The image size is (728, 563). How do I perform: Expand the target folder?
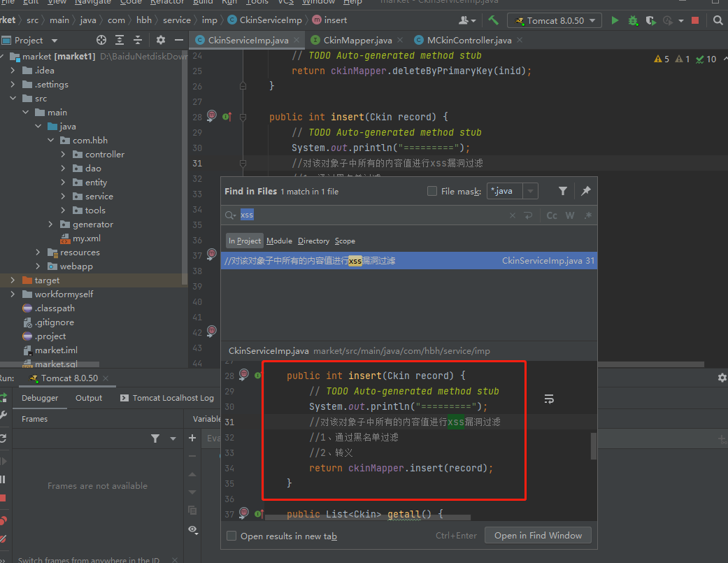(13, 280)
